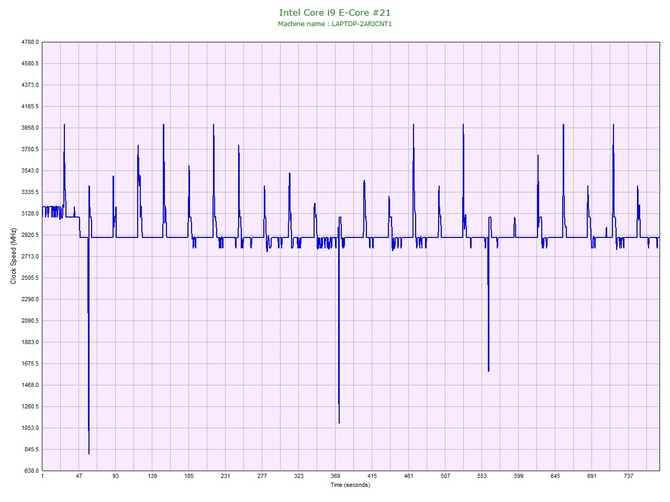Image resolution: width=670 pixels, height=502 pixels.
Task: Select the 415 tick label on the time axis
Action: click(372, 476)
